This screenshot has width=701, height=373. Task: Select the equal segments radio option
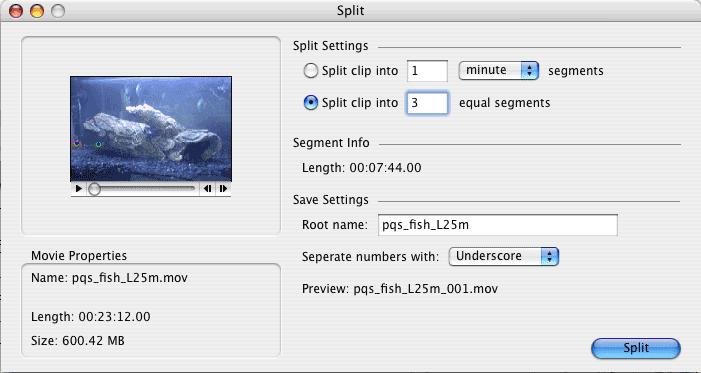point(311,103)
